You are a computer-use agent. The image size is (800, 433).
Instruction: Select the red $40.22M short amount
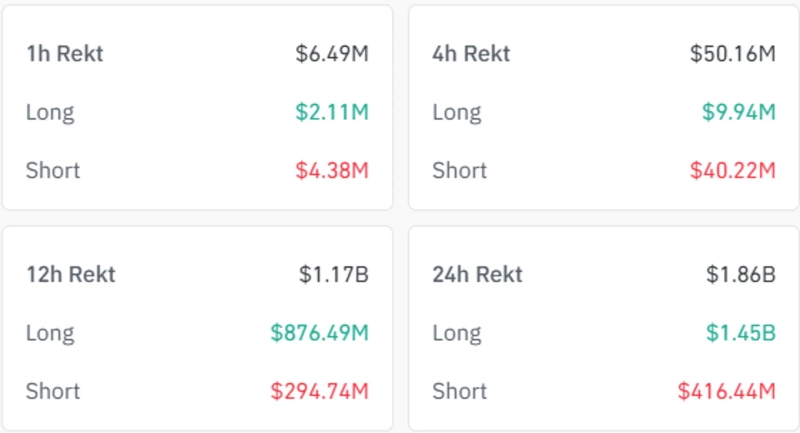point(732,170)
